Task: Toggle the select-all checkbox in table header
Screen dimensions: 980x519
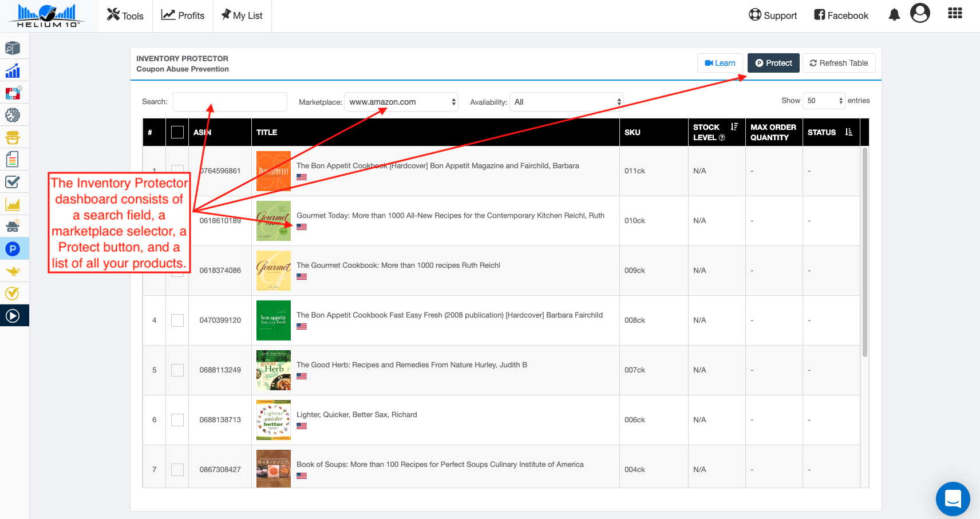Action: [x=177, y=132]
